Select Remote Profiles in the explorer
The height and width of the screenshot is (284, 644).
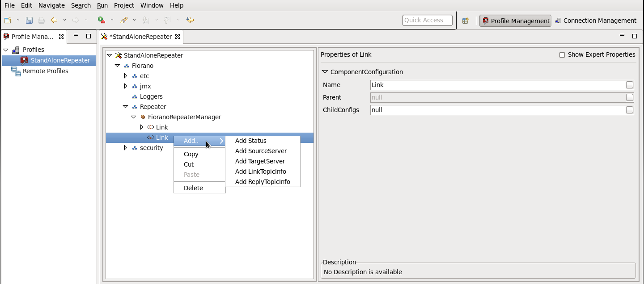[46, 71]
